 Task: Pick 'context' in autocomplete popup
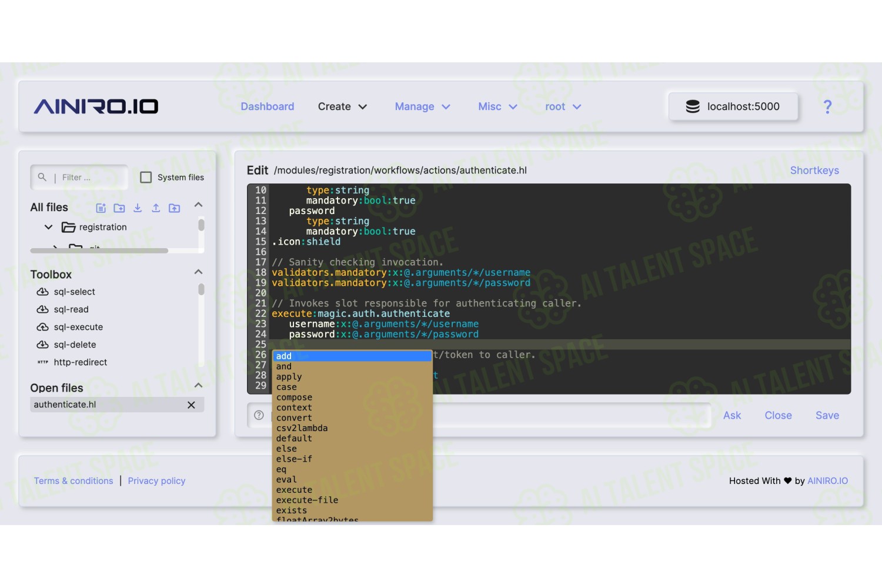(x=353, y=407)
